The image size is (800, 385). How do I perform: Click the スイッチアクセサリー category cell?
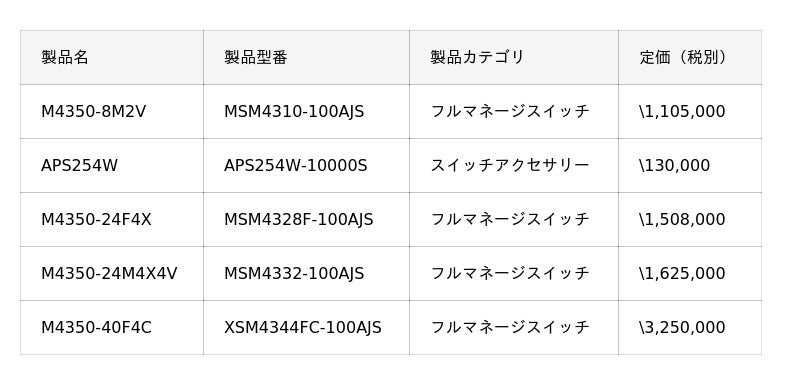tap(514, 165)
